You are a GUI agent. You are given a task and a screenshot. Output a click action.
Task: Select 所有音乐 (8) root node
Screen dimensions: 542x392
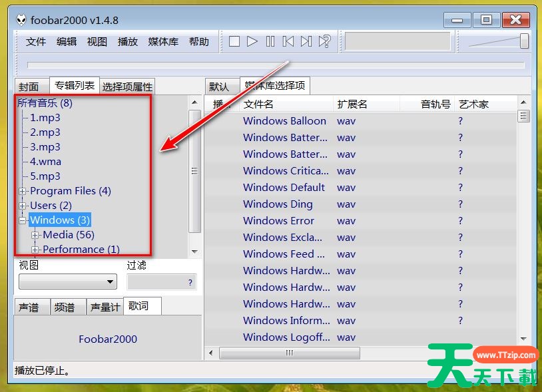[45, 102]
